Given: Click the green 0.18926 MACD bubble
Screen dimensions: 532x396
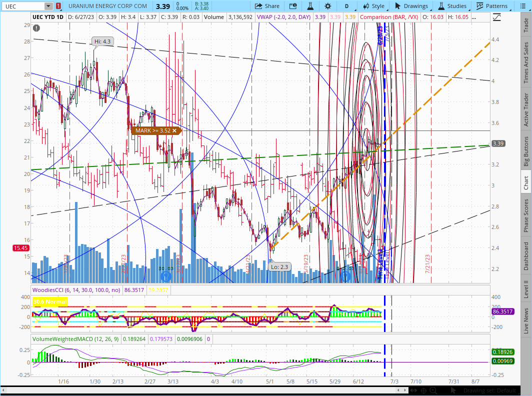Looking at the screenshot, I should click(503, 352).
